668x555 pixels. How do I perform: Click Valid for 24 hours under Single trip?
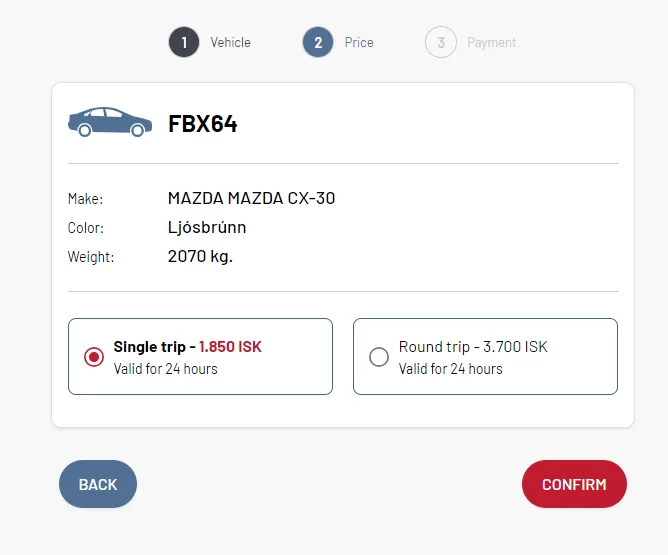[x=166, y=369]
